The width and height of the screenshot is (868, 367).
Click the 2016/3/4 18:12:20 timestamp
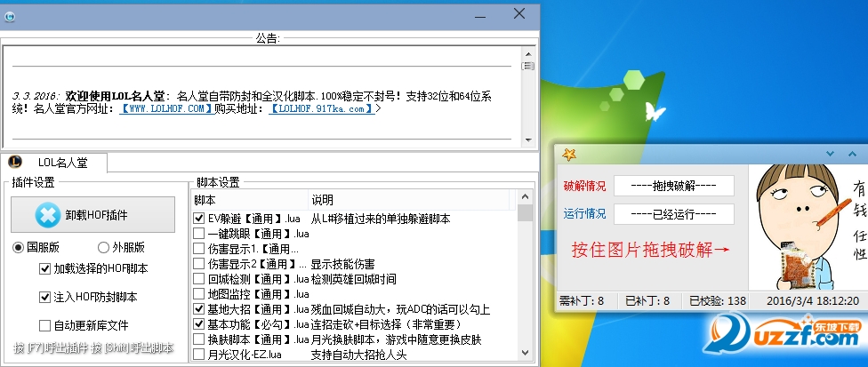point(813,301)
